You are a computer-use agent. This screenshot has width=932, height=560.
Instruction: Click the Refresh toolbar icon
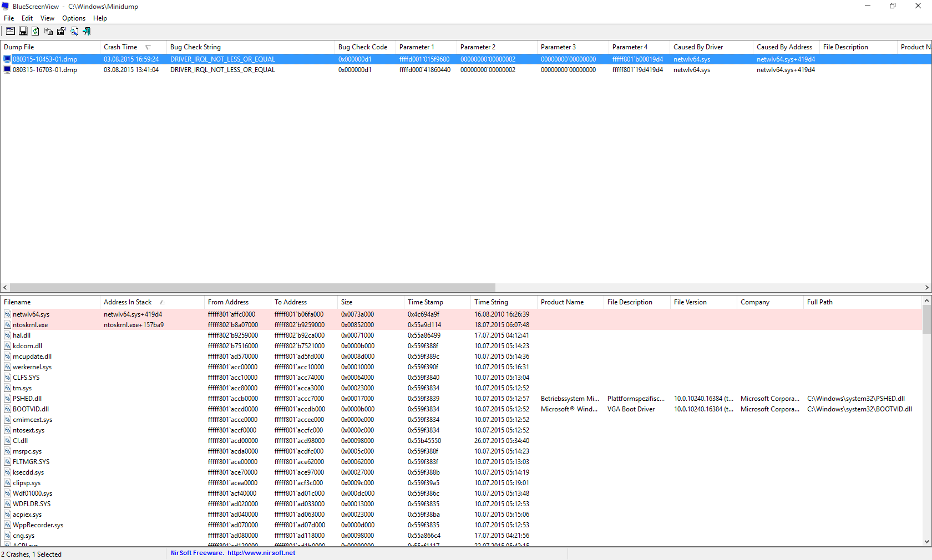coord(36,32)
